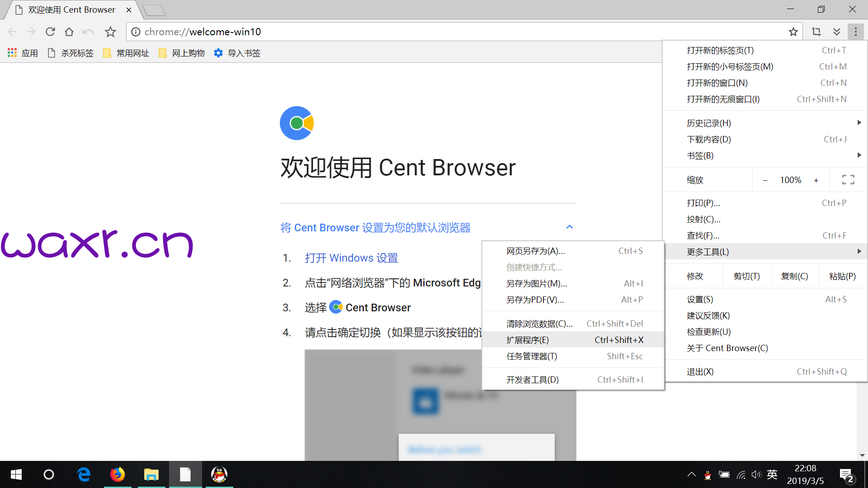Screen dimensions: 868x488
Task: Open 下载内容(D)
Action: (x=765, y=139)
